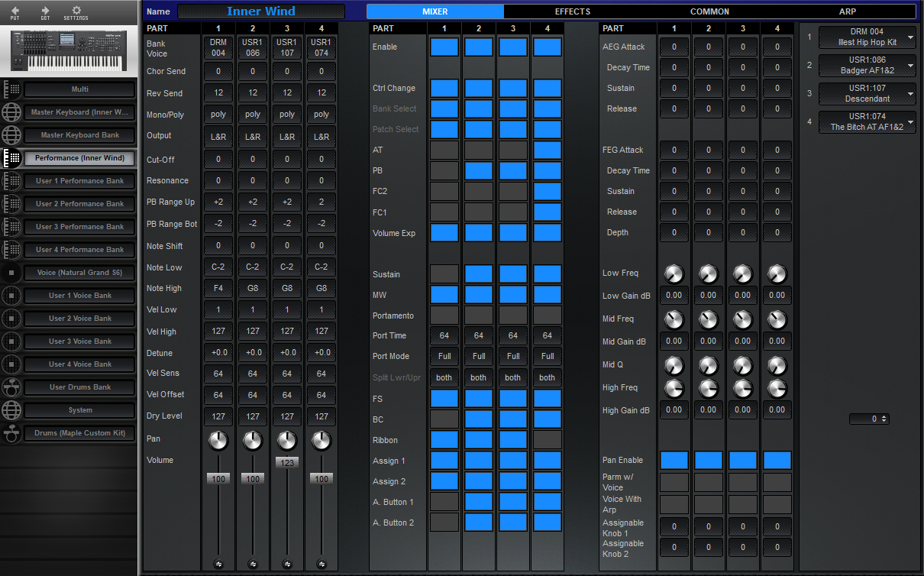Click the Voice (Natural Grand S6) sidebar icon
Screen dimensions: 924x576
(x=11, y=273)
